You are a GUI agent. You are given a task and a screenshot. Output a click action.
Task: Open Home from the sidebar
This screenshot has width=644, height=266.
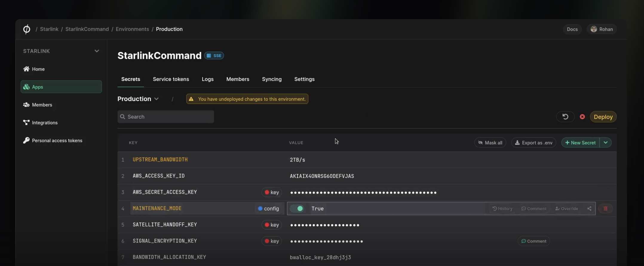(x=34, y=69)
